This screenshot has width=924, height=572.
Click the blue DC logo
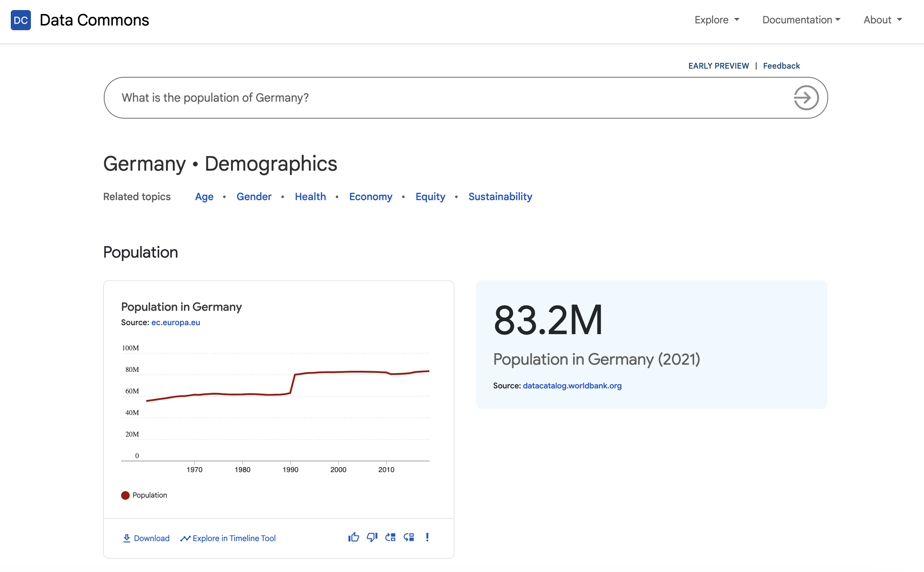pos(21,20)
